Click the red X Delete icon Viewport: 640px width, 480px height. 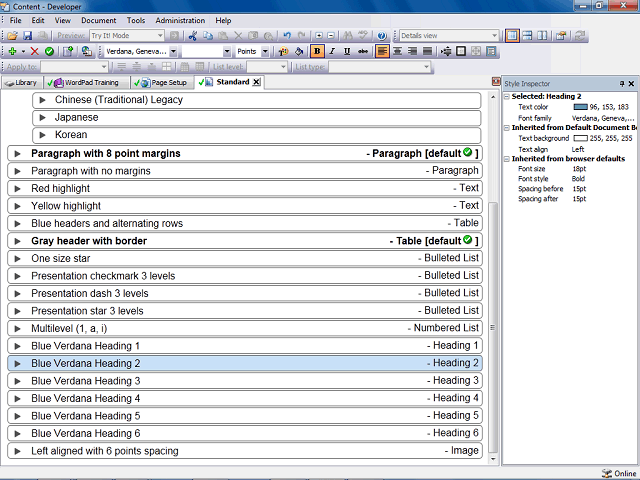point(35,51)
